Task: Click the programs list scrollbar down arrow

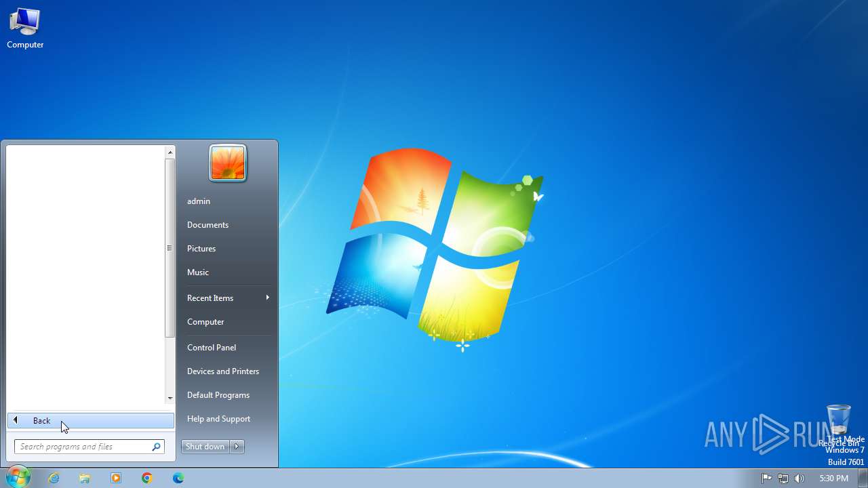Action: coord(170,398)
